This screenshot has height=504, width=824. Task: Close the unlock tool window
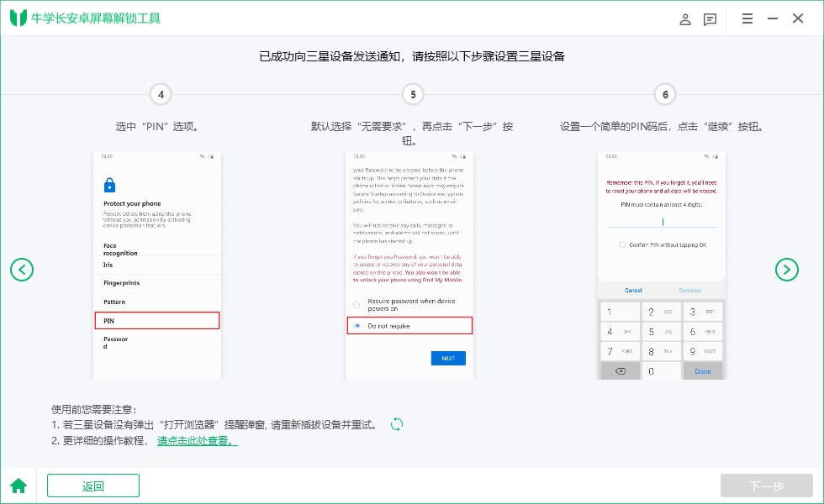798,18
